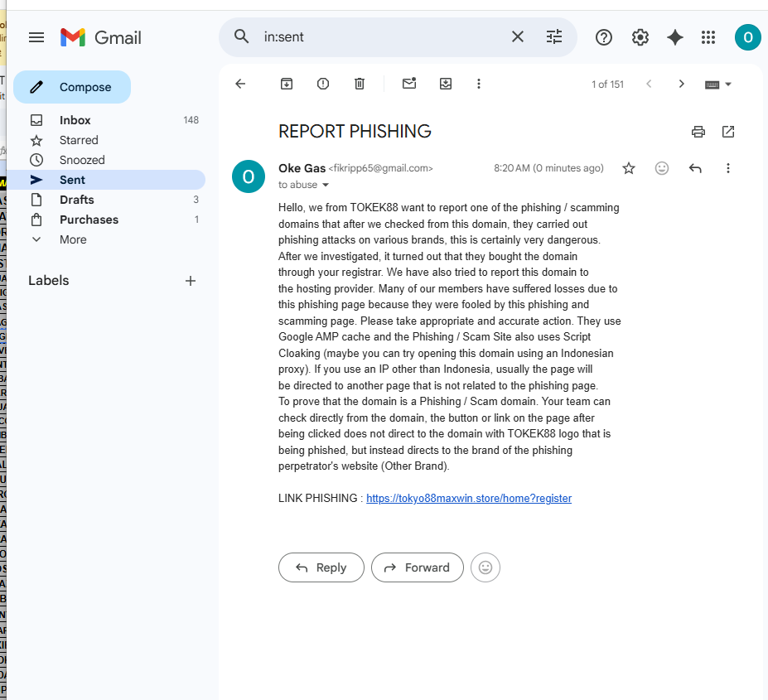Image resolution: width=768 pixels, height=700 pixels.
Task: Open the Google account avatar
Action: [747, 37]
